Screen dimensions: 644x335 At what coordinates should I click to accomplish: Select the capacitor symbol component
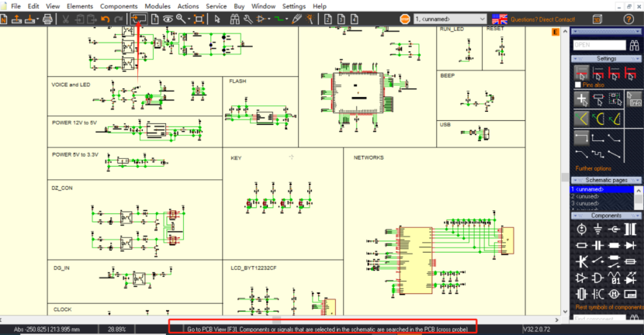click(x=597, y=246)
